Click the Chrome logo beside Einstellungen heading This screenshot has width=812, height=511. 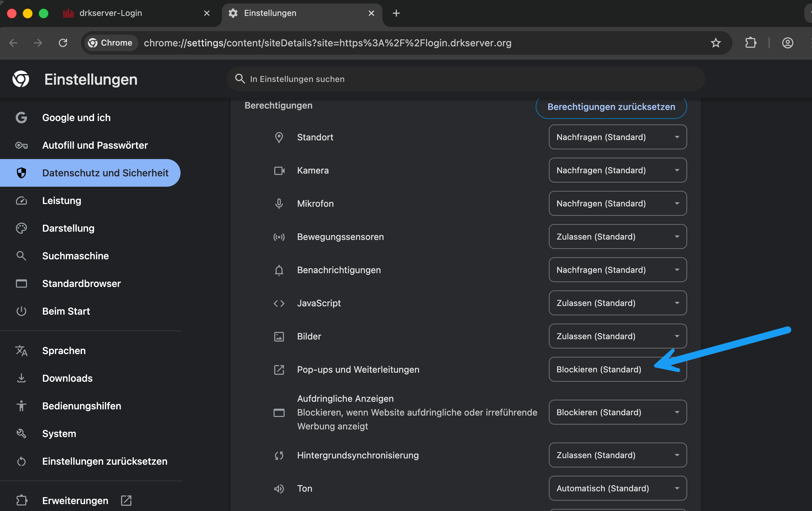21,79
